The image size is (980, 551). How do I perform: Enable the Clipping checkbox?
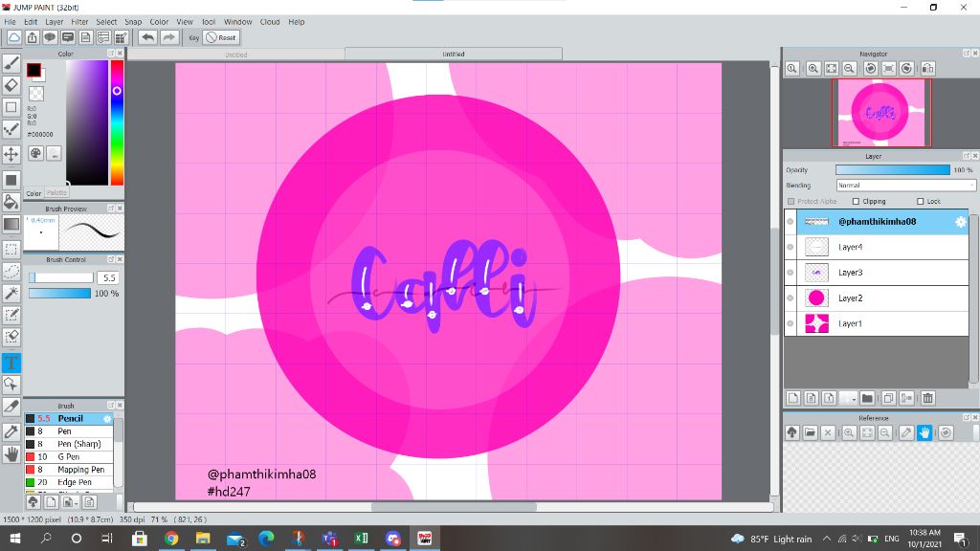[857, 201]
